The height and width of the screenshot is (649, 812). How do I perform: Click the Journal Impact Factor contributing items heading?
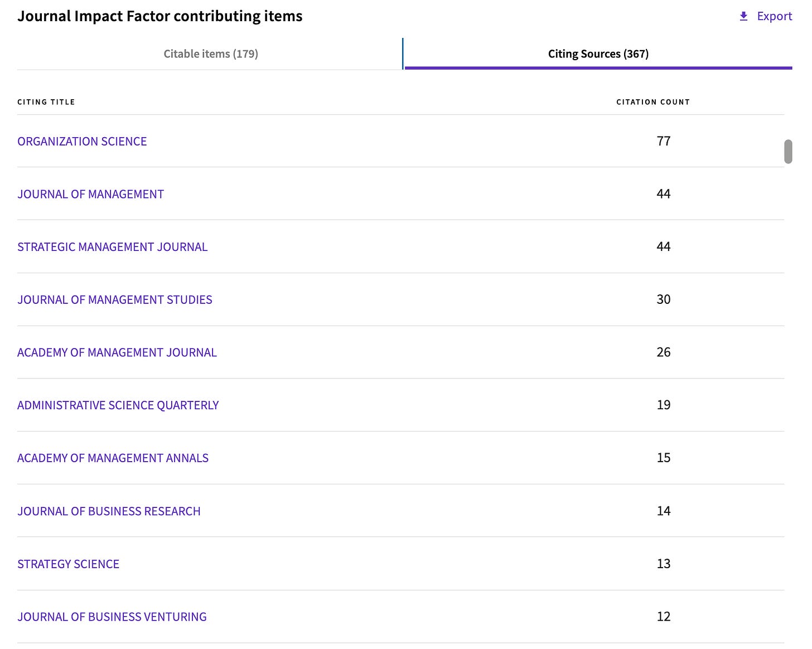159,16
